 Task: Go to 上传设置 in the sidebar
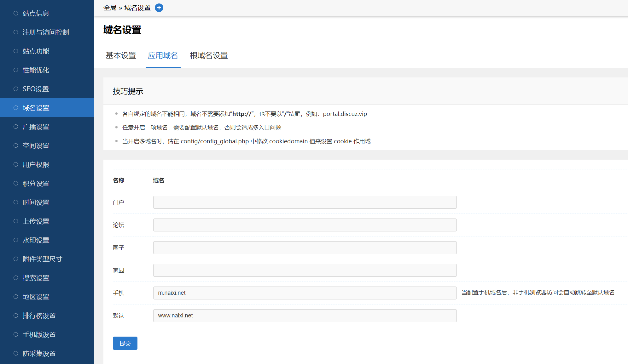pos(36,221)
